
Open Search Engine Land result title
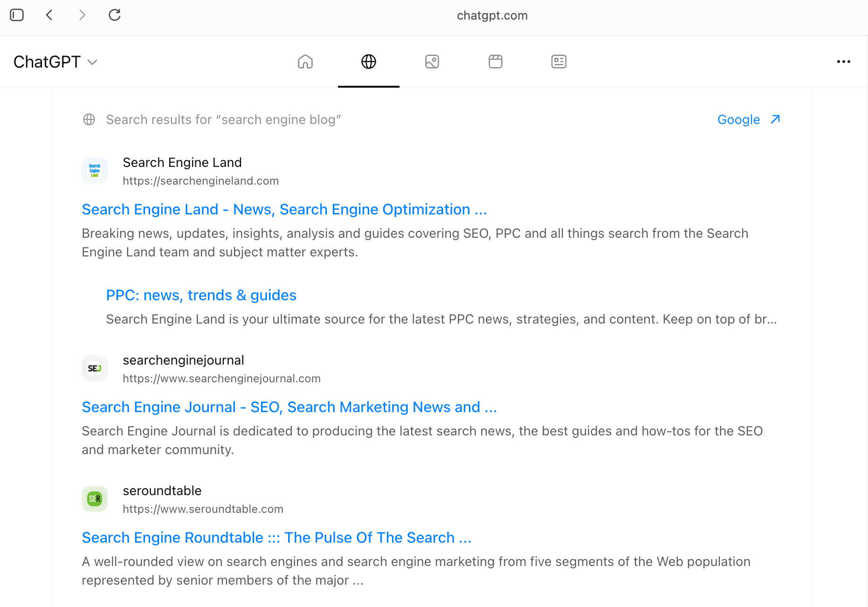(x=284, y=210)
